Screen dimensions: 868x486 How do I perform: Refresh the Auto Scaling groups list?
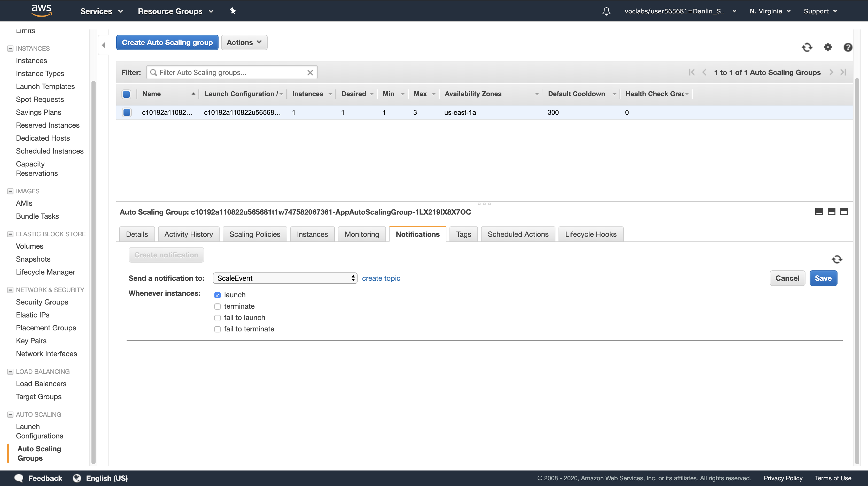[x=807, y=47]
